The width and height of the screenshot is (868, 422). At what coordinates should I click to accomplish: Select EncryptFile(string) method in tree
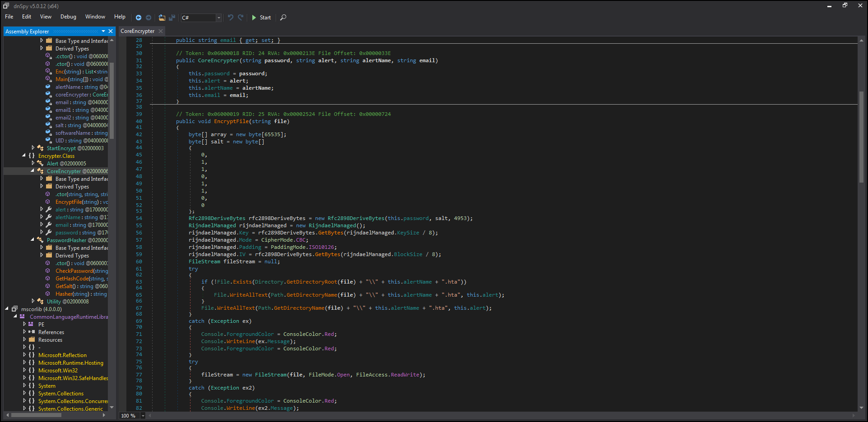(x=82, y=202)
